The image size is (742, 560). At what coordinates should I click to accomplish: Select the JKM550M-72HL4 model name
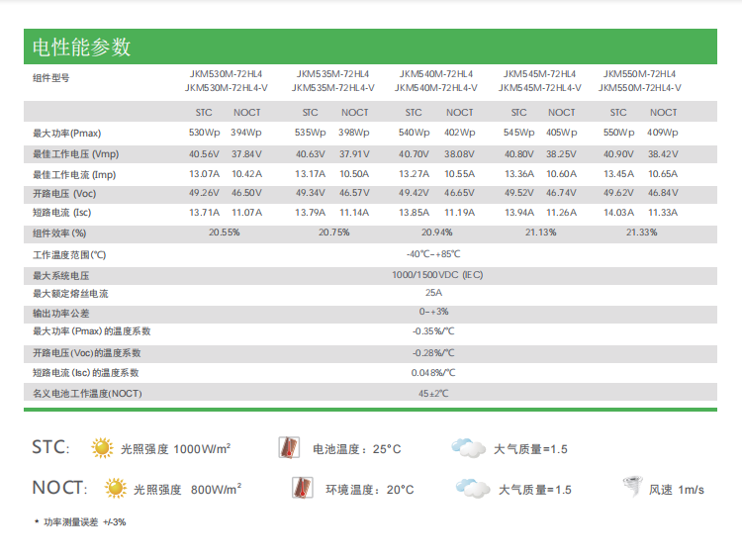(x=639, y=74)
